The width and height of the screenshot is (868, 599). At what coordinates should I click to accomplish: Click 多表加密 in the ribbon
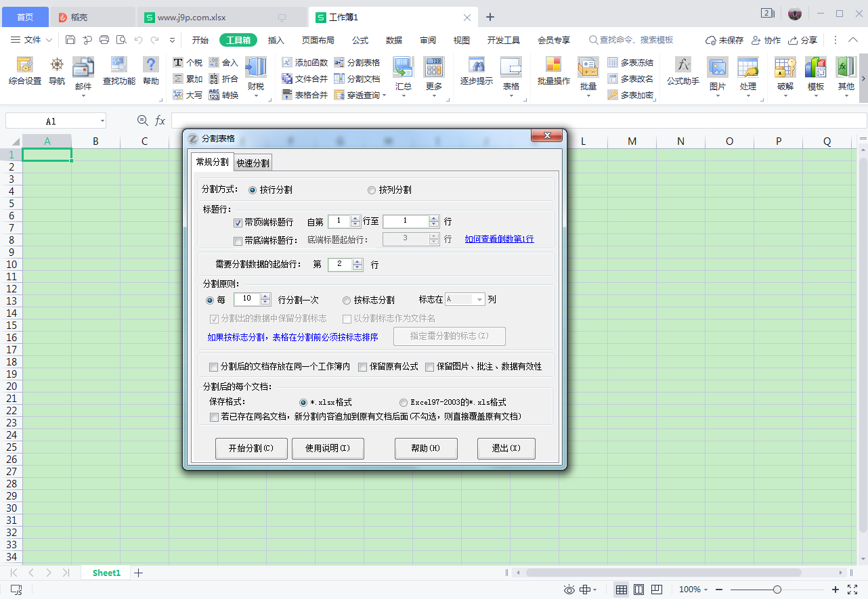(630, 95)
